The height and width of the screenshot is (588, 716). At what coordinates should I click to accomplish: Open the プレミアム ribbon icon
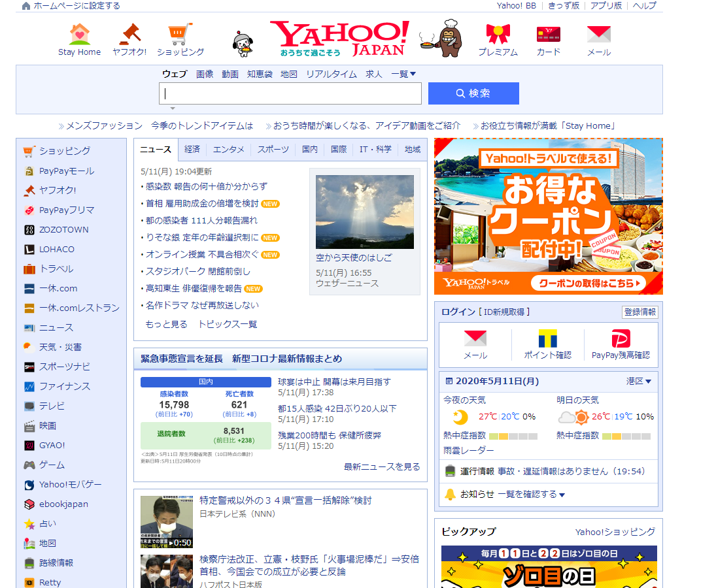click(x=498, y=34)
